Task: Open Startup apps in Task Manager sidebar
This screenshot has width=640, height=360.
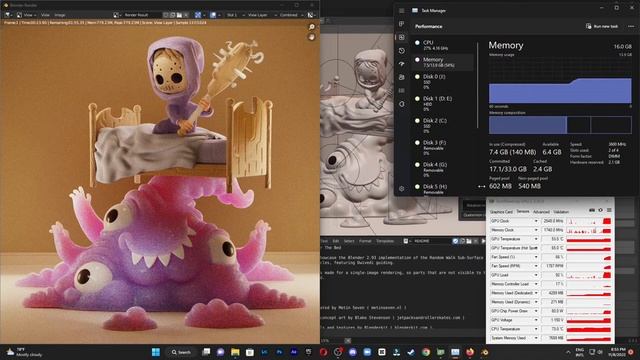Action: (402, 64)
